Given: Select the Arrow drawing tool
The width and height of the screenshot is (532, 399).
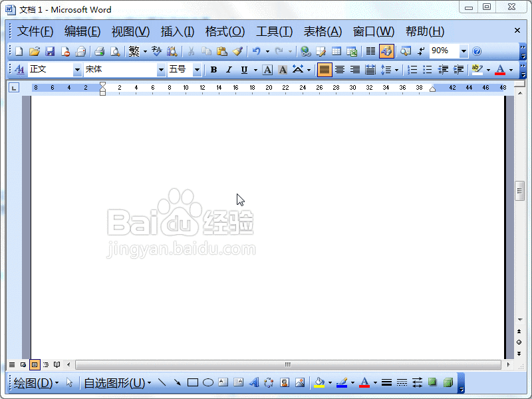Looking at the screenshot, I should (x=177, y=383).
